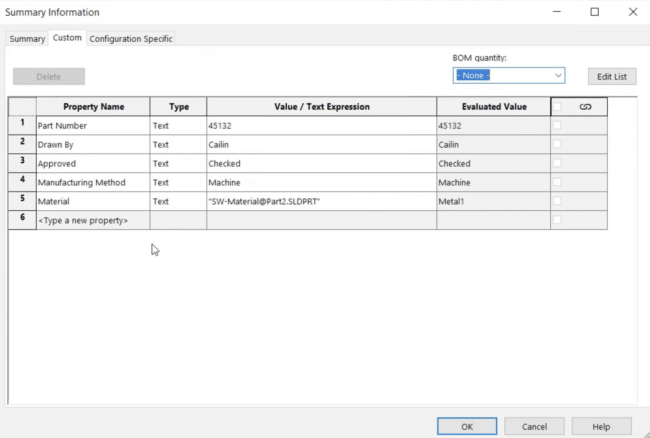Click the 'Manufacturing Method' property name cell
This screenshot has height=438, width=650.
click(93, 183)
